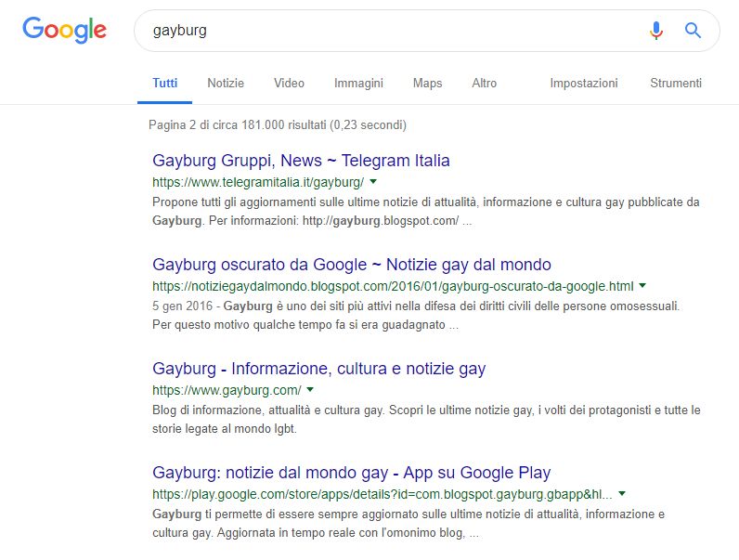
Task: Click the notiziegaydalmondo.blogspot.com URL
Action: (393, 286)
